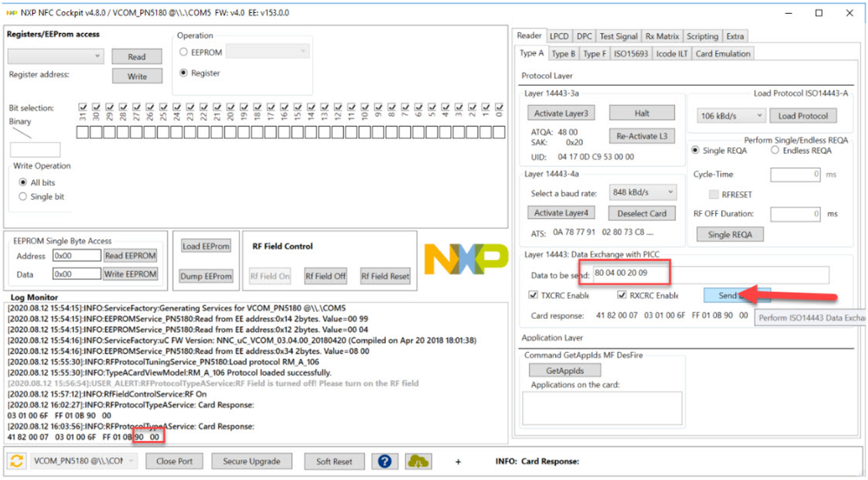Select the Register operation radio button
Image resolution: width=868 pixels, height=480 pixels.
[184, 73]
